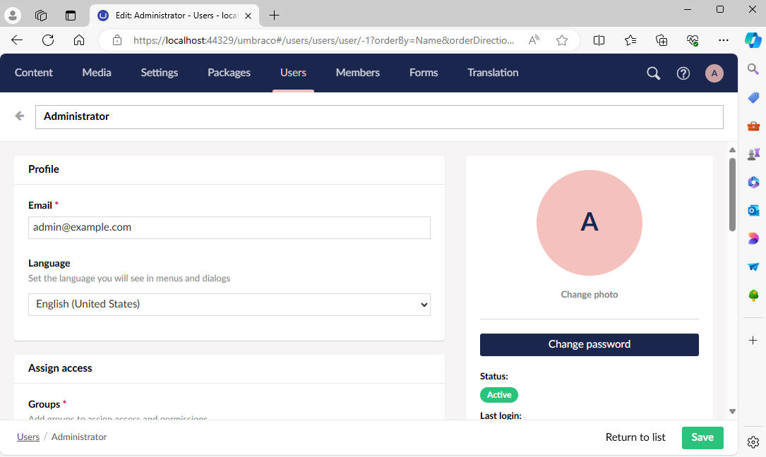This screenshot has height=457, width=766.
Task: Open the Language dropdown
Action: click(x=229, y=304)
